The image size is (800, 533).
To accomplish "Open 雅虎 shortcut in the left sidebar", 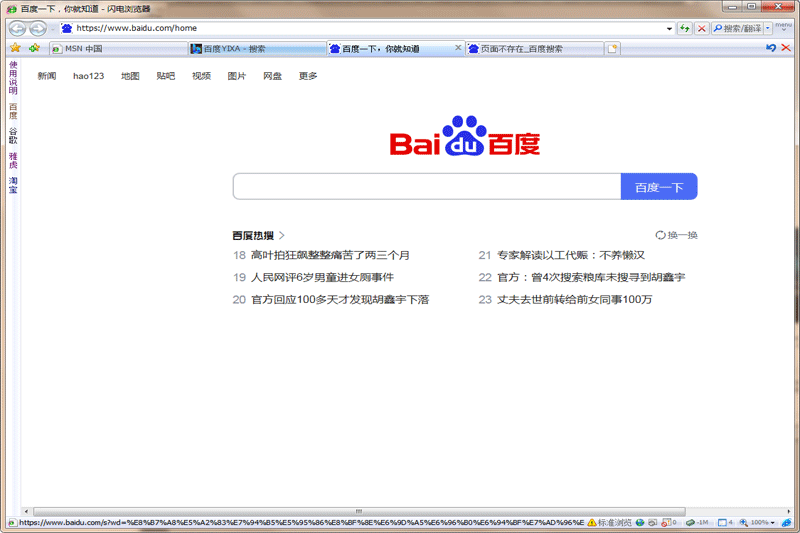I will pos(13,160).
